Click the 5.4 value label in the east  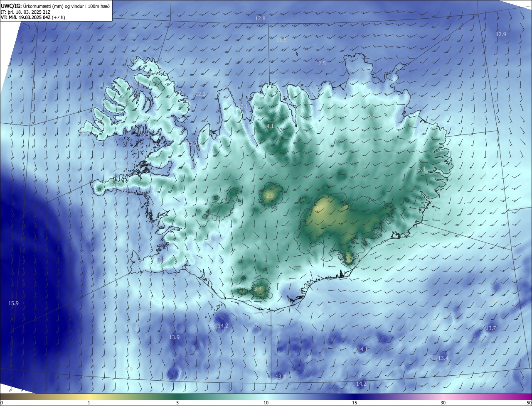421,169
